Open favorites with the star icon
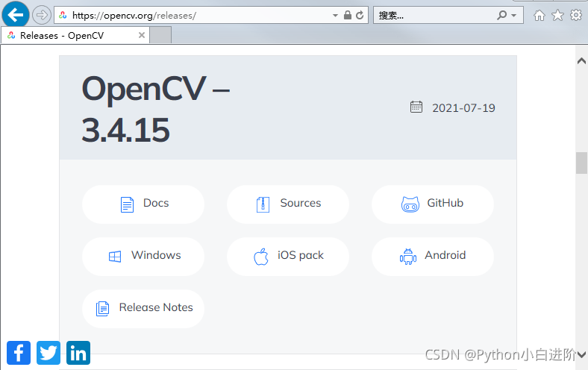The height and width of the screenshot is (370, 588). click(557, 16)
